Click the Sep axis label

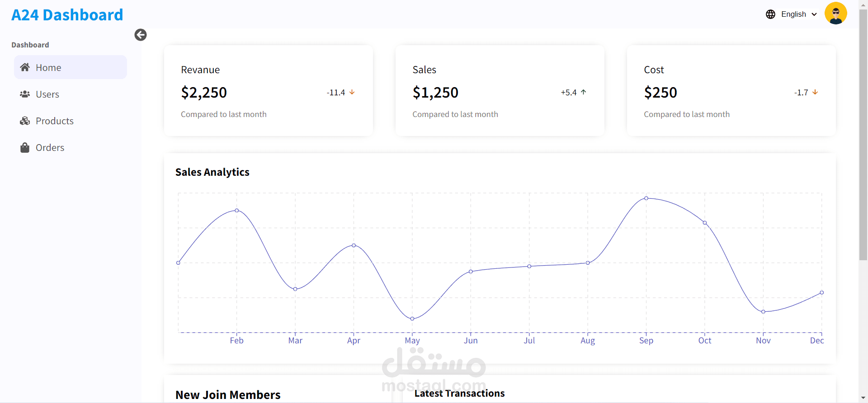point(646,341)
